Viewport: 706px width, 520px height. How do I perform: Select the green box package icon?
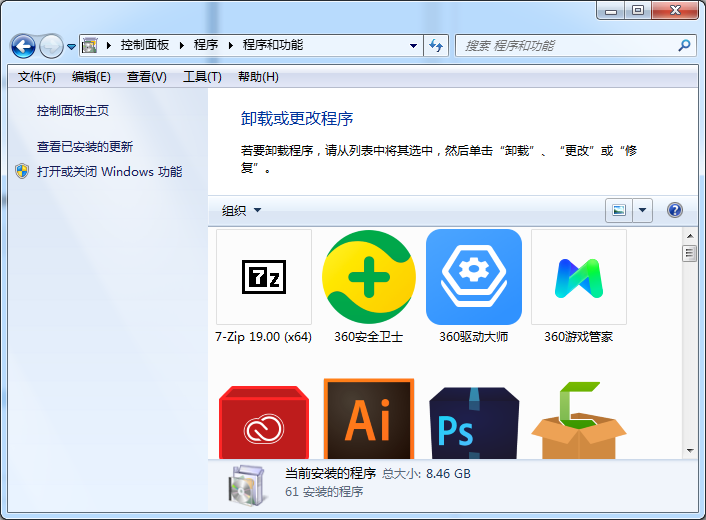579,422
